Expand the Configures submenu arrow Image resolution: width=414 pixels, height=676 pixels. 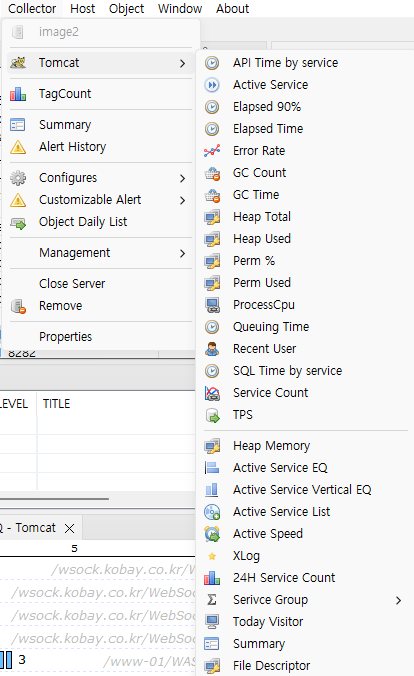(x=182, y=178)
